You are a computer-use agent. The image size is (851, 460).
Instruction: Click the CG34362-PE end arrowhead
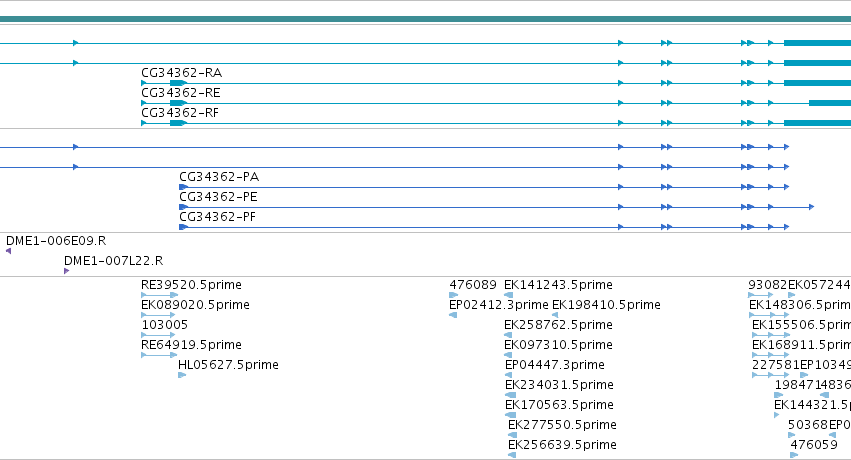click(x=811, y=207)
